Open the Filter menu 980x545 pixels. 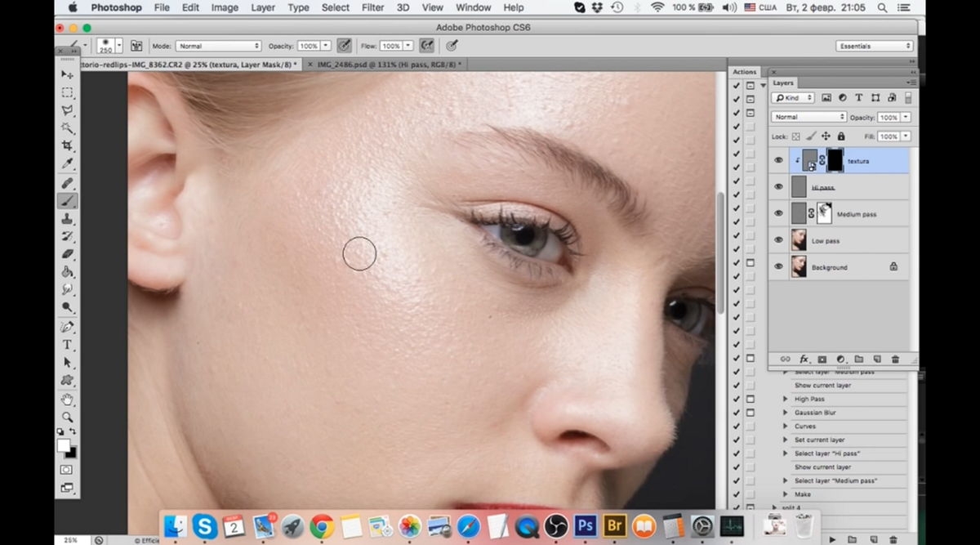[372, 7]
